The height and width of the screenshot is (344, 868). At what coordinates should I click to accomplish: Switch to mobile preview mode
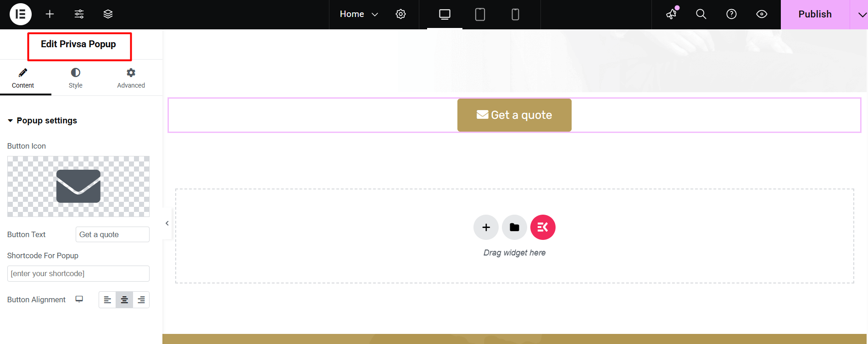[x=515, y=15]
